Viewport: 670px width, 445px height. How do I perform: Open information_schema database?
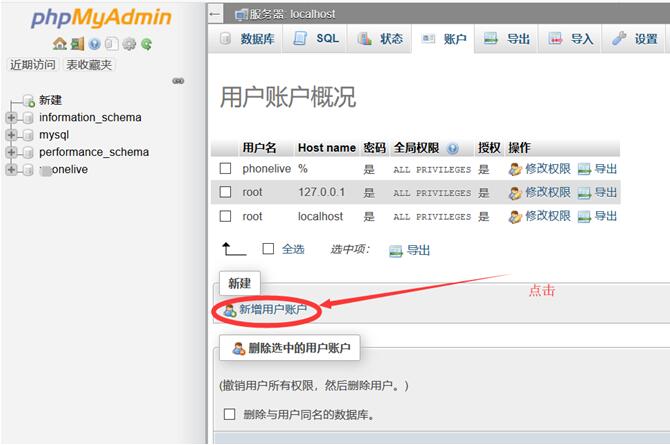pyautogui.click(x=90, y=118)
